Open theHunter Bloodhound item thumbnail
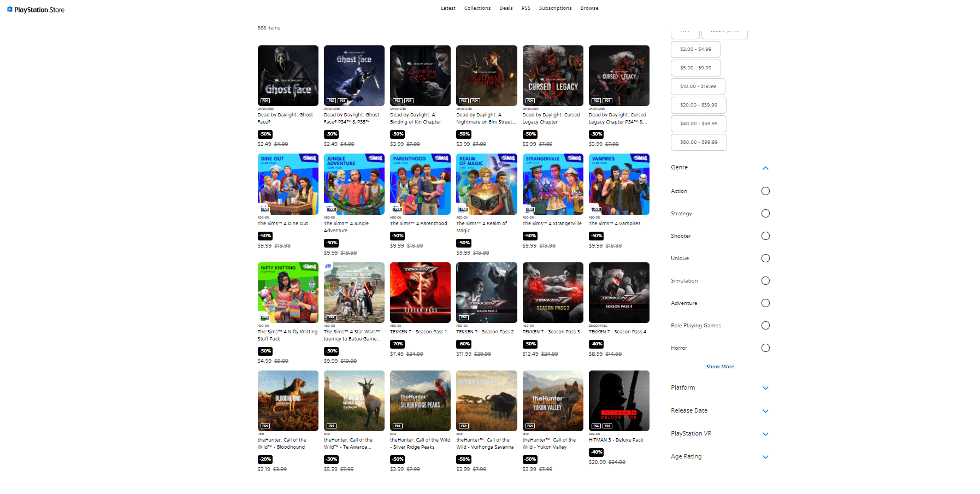 [288, 401]
